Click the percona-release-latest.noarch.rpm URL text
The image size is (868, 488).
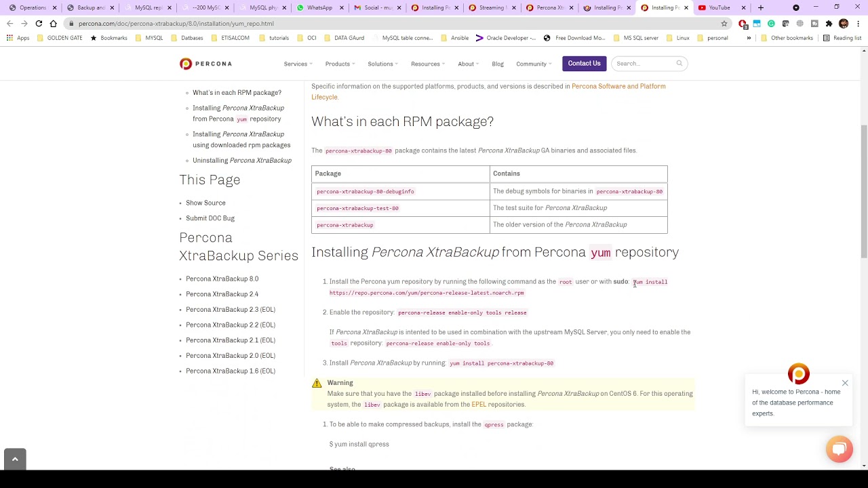[427, 293]
